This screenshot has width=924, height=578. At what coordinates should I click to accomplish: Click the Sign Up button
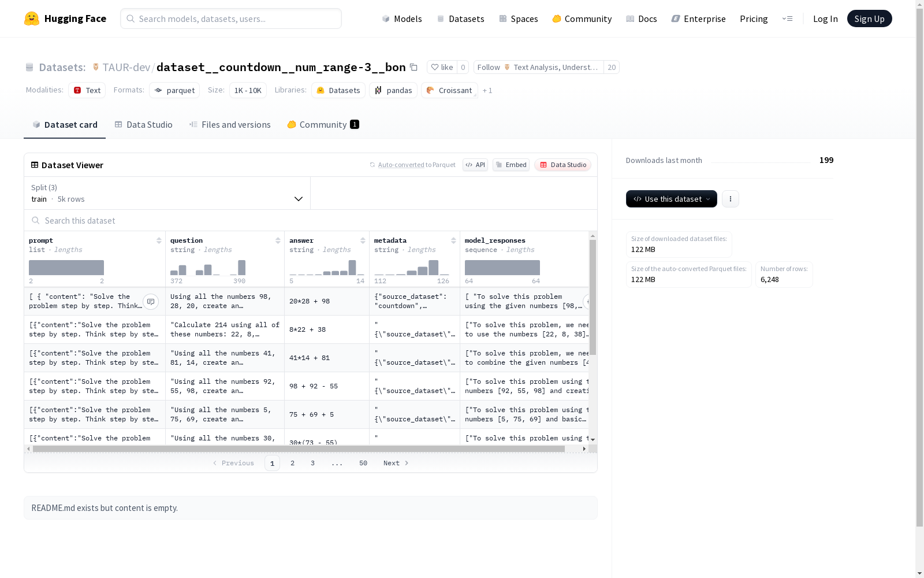tap(870, 18)
